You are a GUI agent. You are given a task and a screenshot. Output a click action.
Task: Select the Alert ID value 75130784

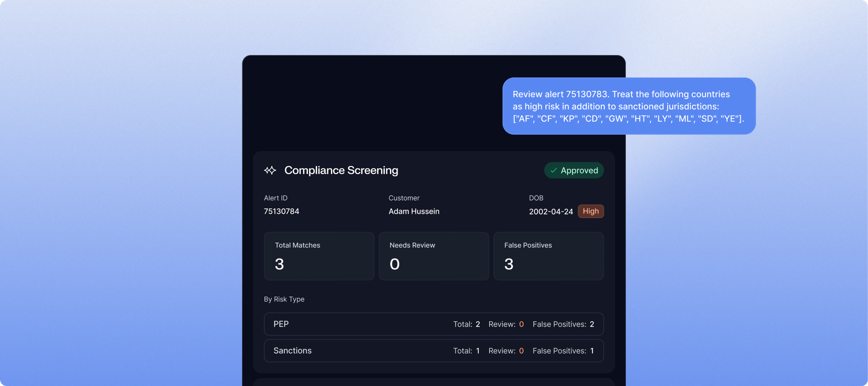pyautogui.click(x=281, y=211)
